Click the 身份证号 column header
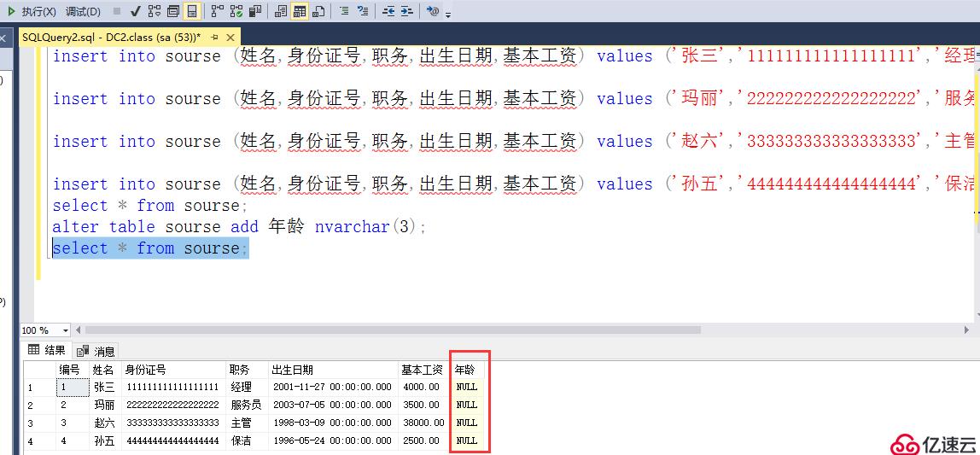 [174, 370]
